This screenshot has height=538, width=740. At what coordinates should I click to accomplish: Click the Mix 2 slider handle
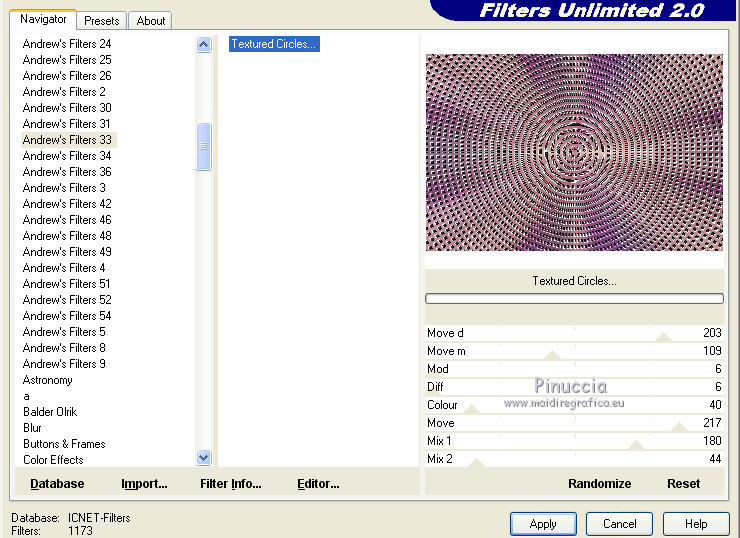tap(476, 462)
